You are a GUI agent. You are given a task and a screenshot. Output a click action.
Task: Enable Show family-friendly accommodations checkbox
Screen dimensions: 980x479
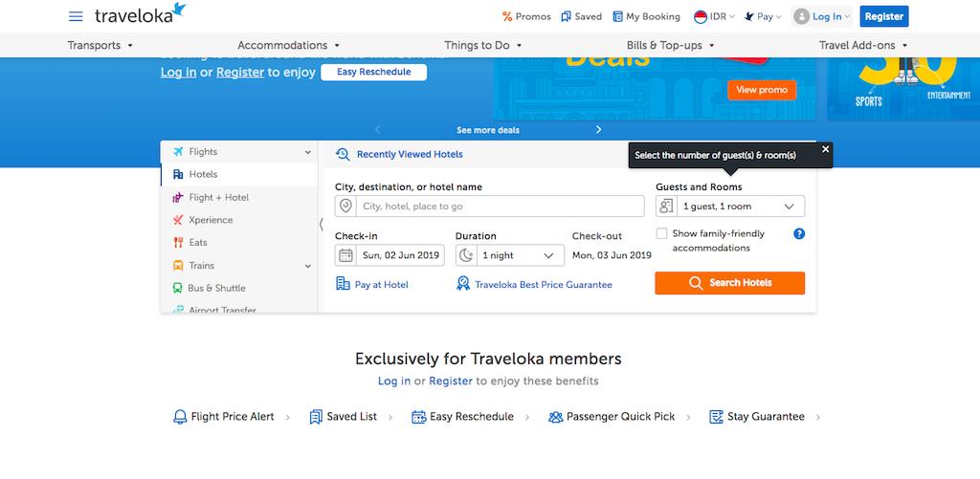click(x=661, y=233)
